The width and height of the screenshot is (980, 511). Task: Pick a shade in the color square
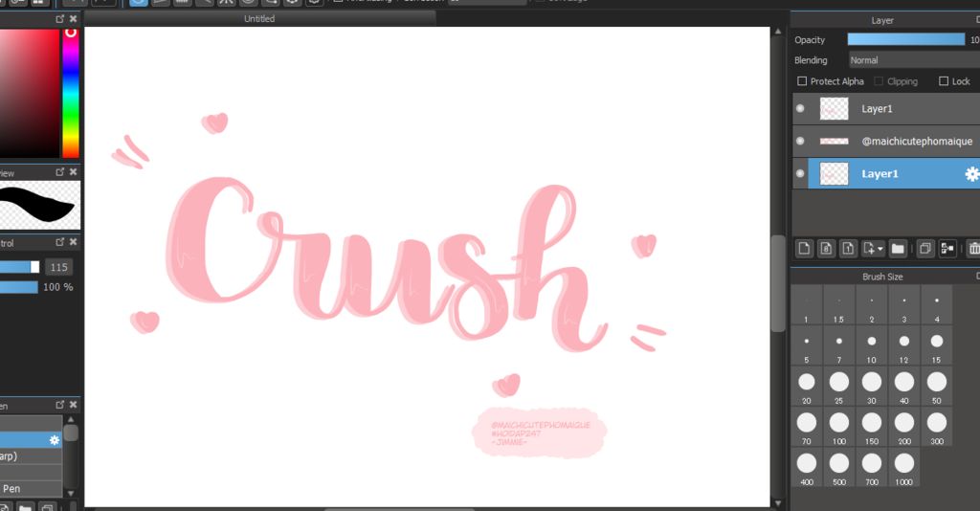[29, 92]
